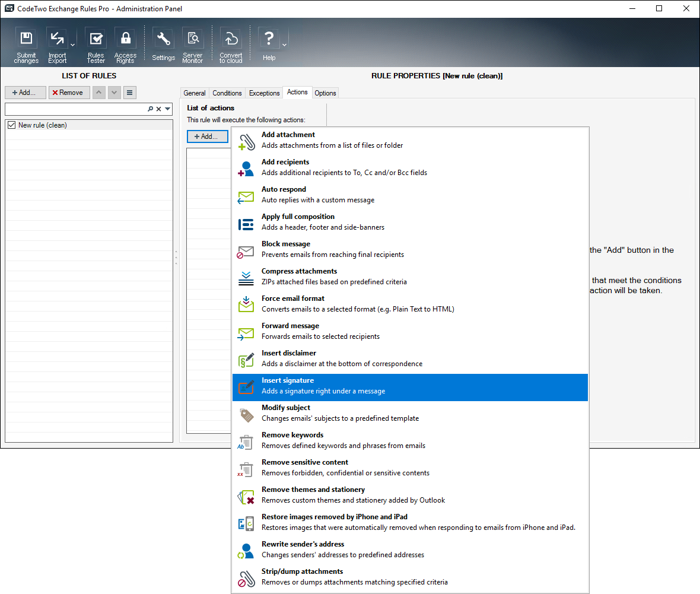Viewport: 700px width, 594px height.
Task: Add a new rule in List of Rules
Action: point(25,93)
